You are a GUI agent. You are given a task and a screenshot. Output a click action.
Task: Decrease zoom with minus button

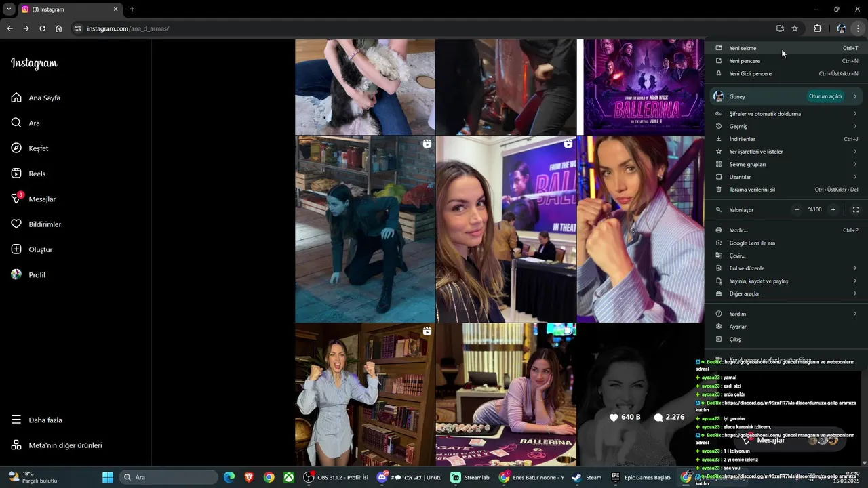tap(797, 209)
